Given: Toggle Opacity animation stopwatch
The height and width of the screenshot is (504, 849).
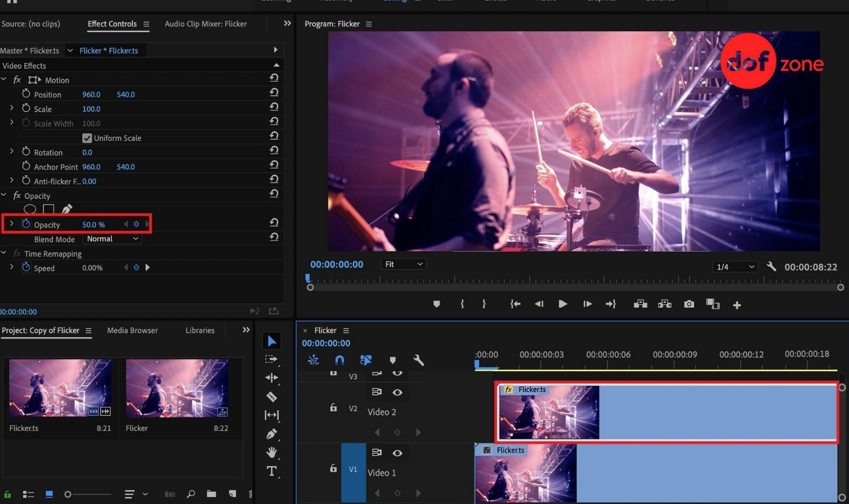Looking at the screenshot, I should 26,223.
